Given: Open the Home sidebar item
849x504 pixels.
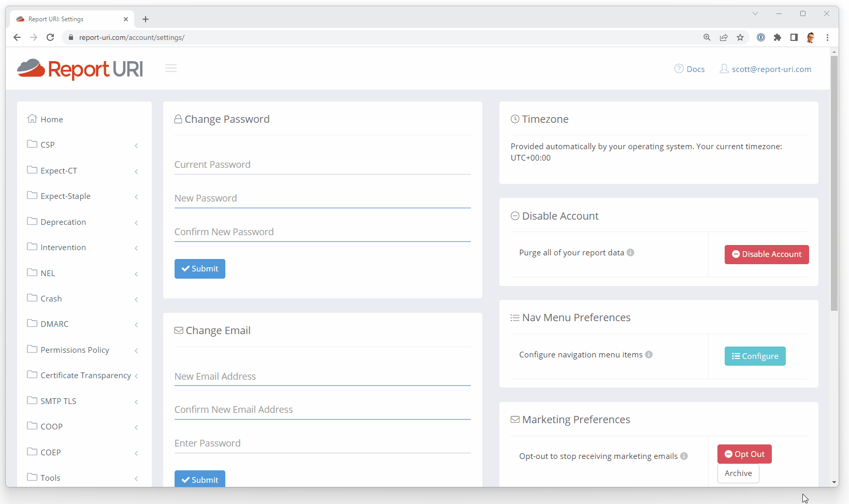Looking at the screenshot, I should coord(52,120).
